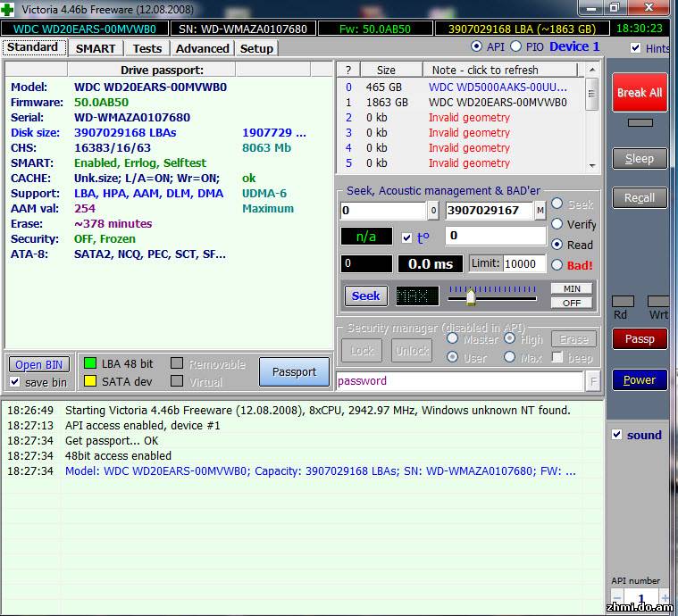The width and height of the screenshot is (678, 616).
Task: Toggle the save bin checkbox
Action: (15, 382)
